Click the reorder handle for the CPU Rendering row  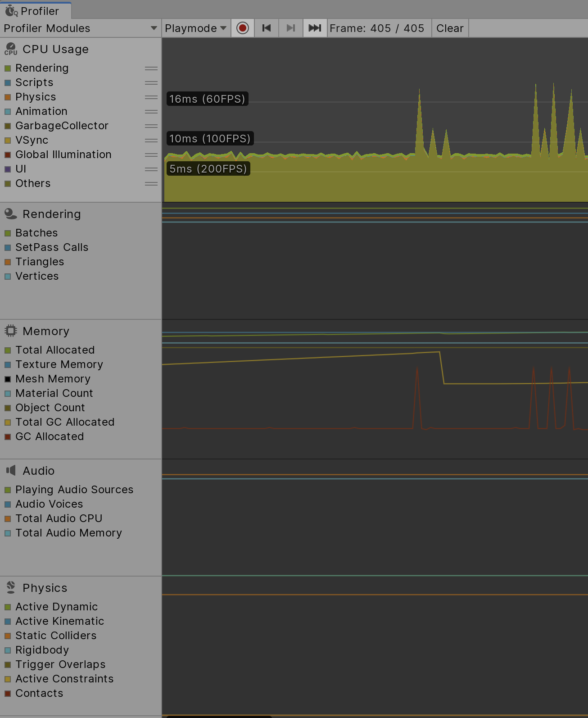[x=151, y=68]
